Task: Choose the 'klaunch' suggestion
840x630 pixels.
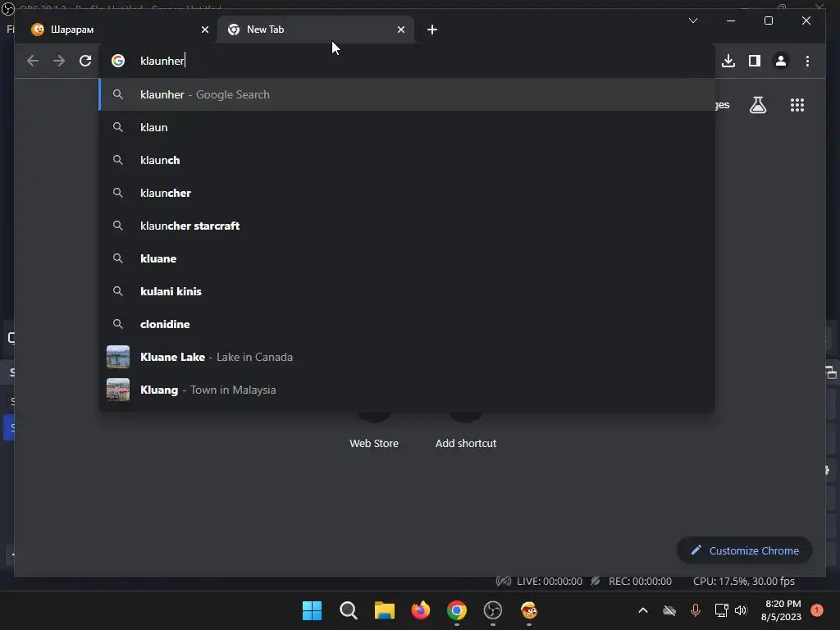Action: pos(407,160)
